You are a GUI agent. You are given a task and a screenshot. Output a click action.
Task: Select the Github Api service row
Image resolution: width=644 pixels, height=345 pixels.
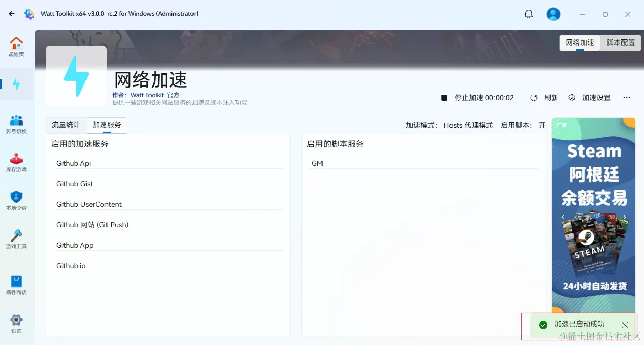[x=169, y=163]
